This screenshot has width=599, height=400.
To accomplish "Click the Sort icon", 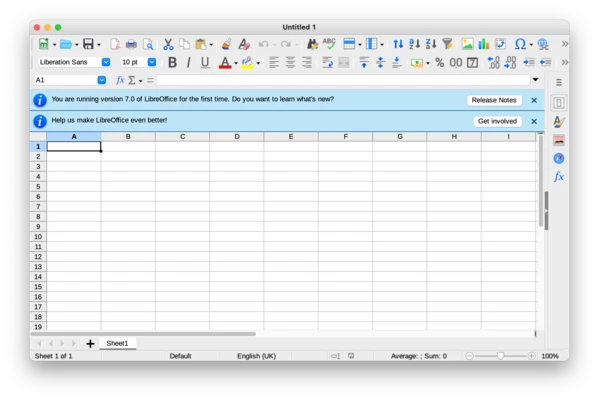I will [x=398, y=44].
